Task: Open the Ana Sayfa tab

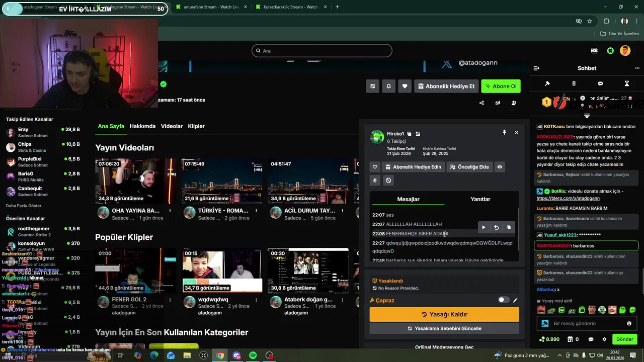Action: coord(111,126)
